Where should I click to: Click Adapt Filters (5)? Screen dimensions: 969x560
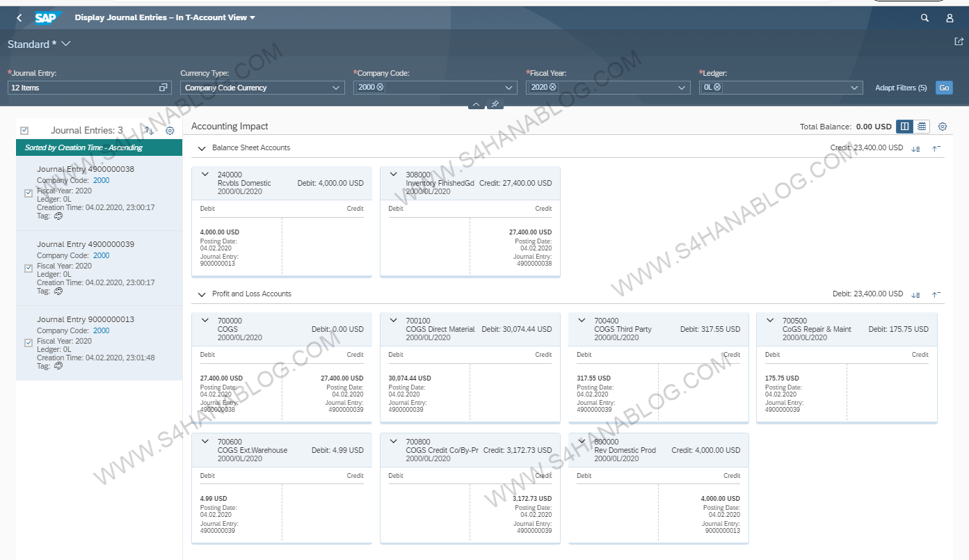(x=901, y=88)
